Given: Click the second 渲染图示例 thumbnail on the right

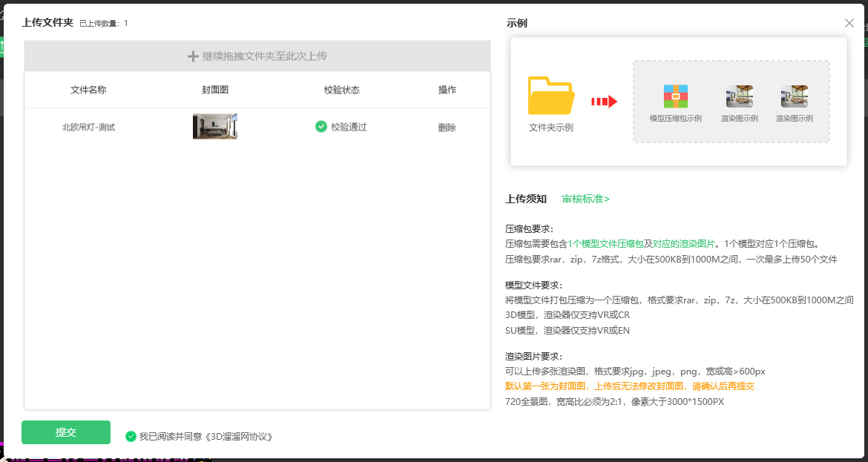Looking at the screenshot, I should [x=795, y=96].
